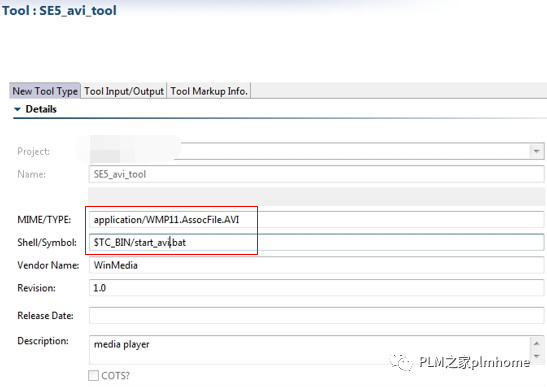Click the MIME/TYPE label
The height and width of the screenshot is (387, 547).
click(x=44, y=220)
